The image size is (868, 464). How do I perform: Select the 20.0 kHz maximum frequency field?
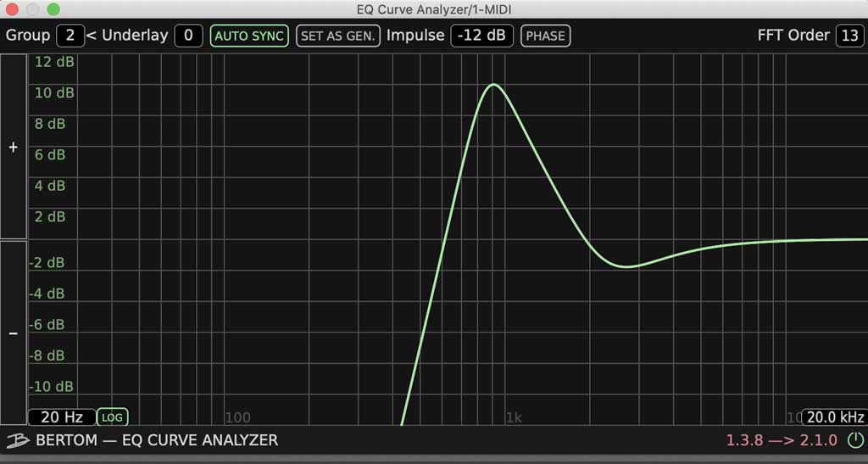834,417
